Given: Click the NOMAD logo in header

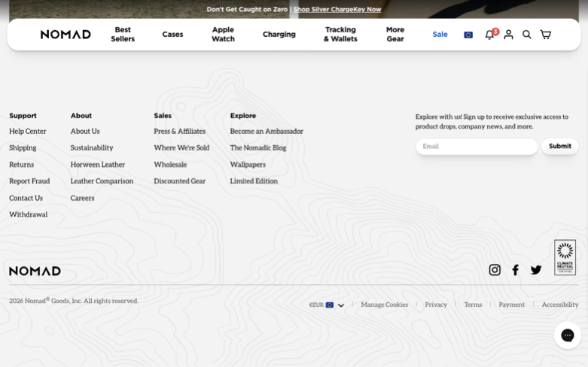Looking at the screenshot, I should coord(66,35).
